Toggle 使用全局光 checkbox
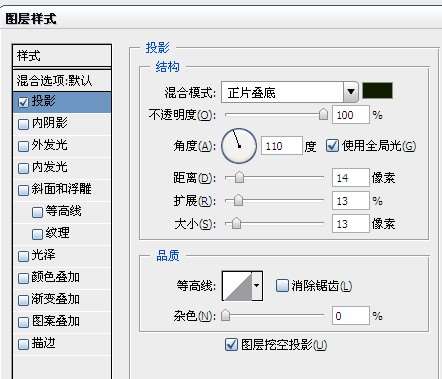The width and height of the screenshot is (442, 379). (332, 146)
